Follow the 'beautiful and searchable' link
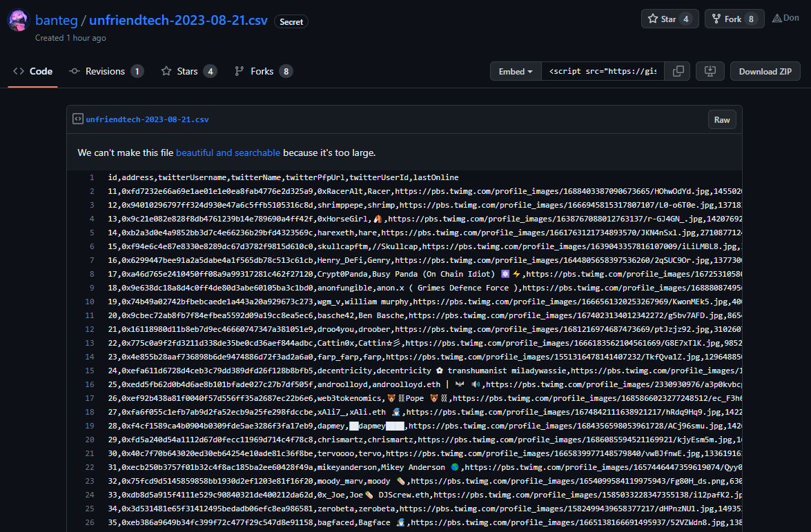Image resolution: width=811 pixels, height=532 pixels. pyautogui.click(x=228, y=153)
